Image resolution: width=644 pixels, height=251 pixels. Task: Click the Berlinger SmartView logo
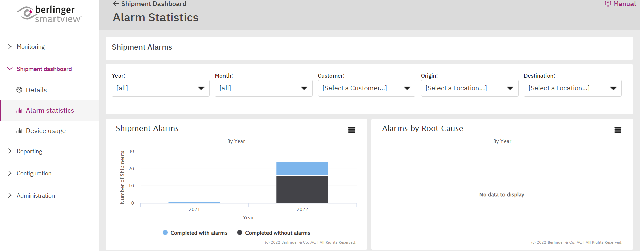click(x=49, y=14)
